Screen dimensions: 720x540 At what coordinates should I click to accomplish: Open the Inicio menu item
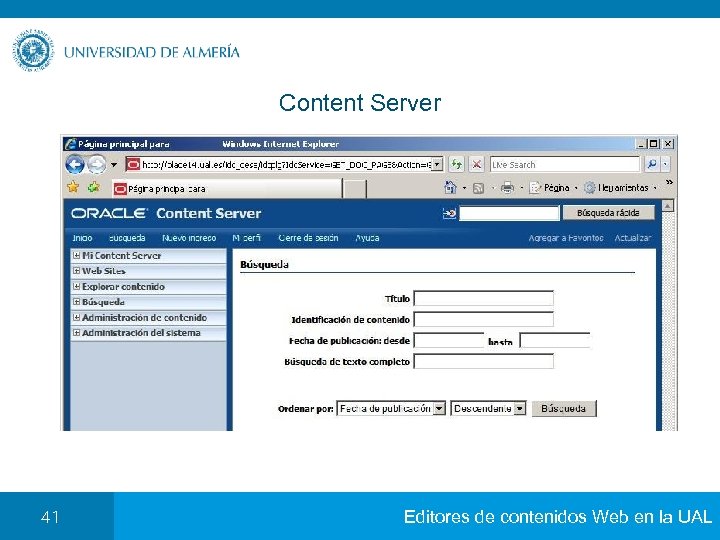tap(82, 238)
